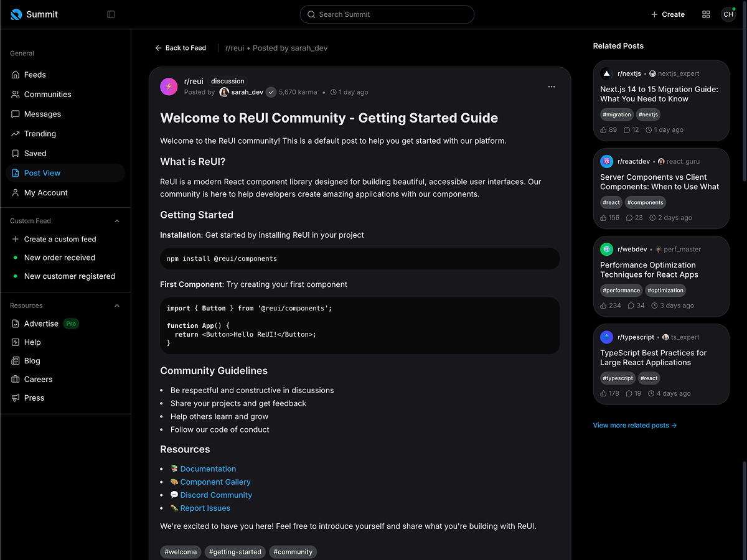Collapse the sidebar using the panel icon
The width and height of the screenshot is (747, 560).
(x=111, y=14)
